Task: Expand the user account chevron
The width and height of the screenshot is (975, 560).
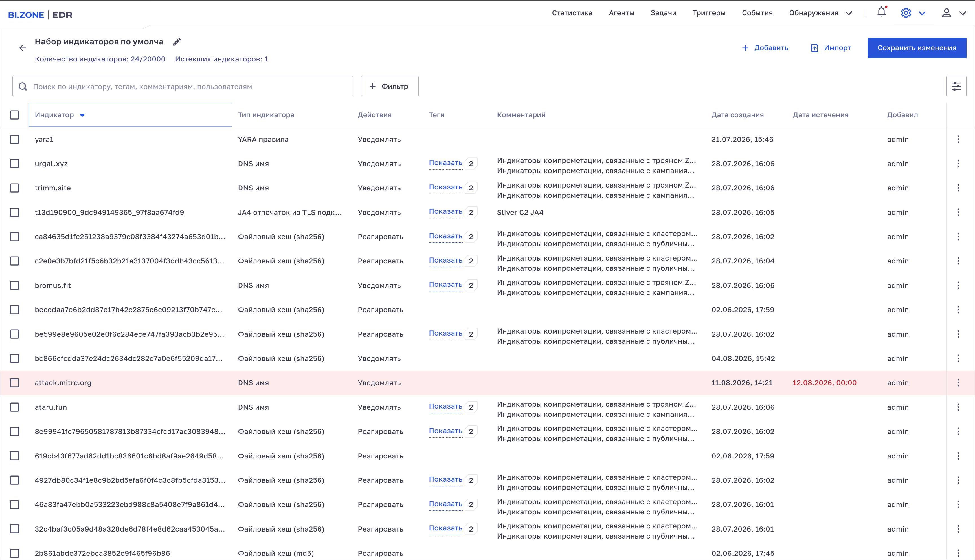Action: 962,13
